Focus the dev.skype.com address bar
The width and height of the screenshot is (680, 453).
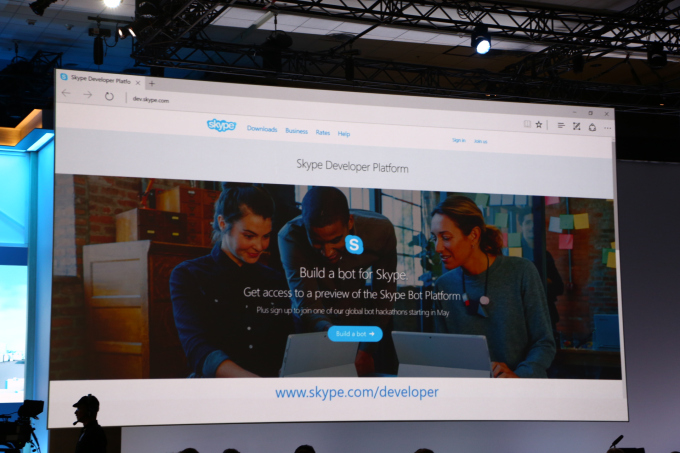[304, 104]
